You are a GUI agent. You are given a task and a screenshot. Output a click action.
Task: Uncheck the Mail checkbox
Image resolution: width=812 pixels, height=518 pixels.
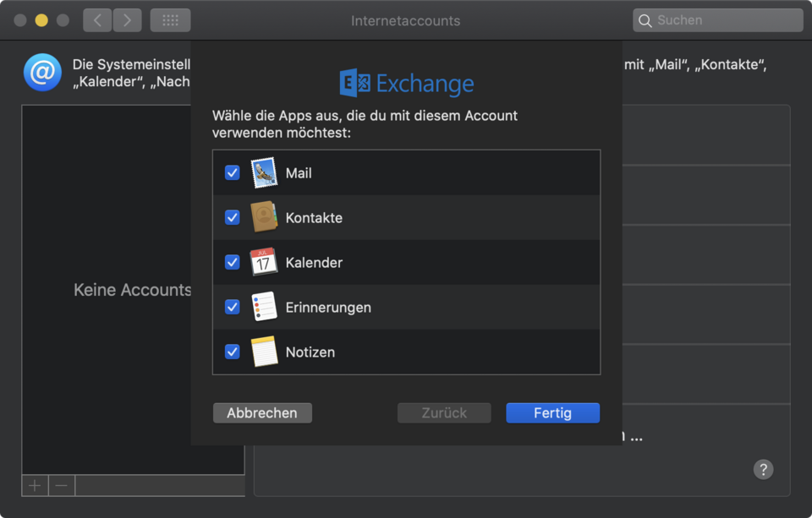pyautogui.click(x=232, y=173)
